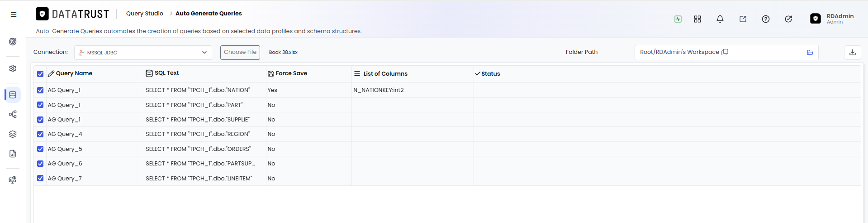Viewport: 868px width, 223px height.
Task: Uncheck the AG Query_6 checkbox
Action: (x=40, y=164)
